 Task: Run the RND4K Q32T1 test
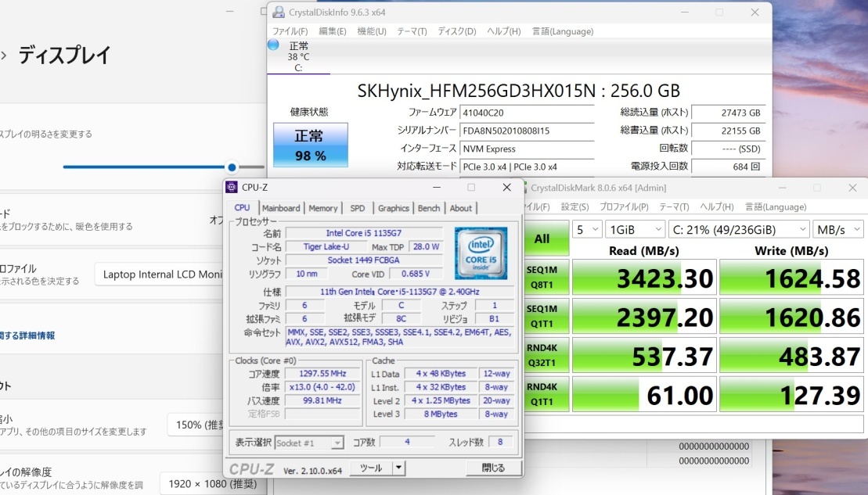point(546,355)
